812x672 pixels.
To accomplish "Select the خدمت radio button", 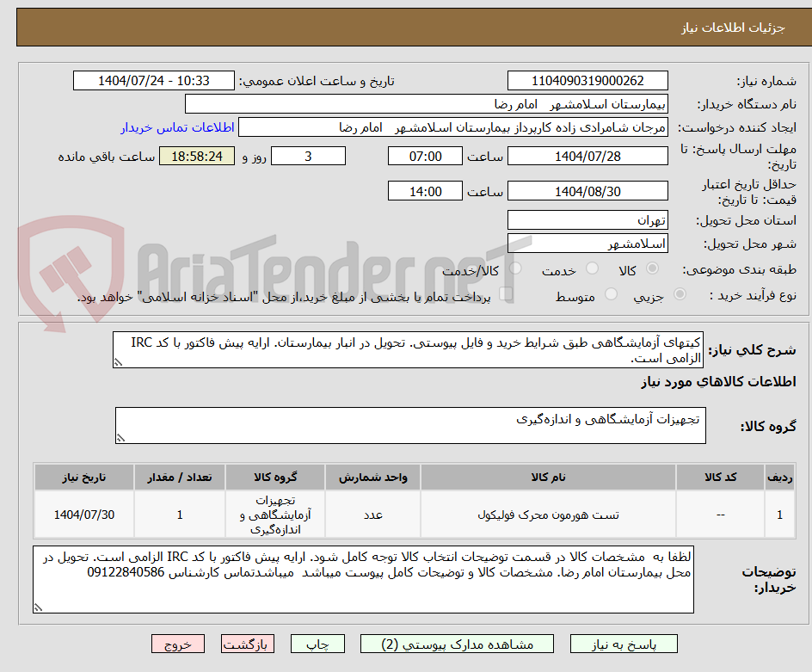I will (592, 268).
